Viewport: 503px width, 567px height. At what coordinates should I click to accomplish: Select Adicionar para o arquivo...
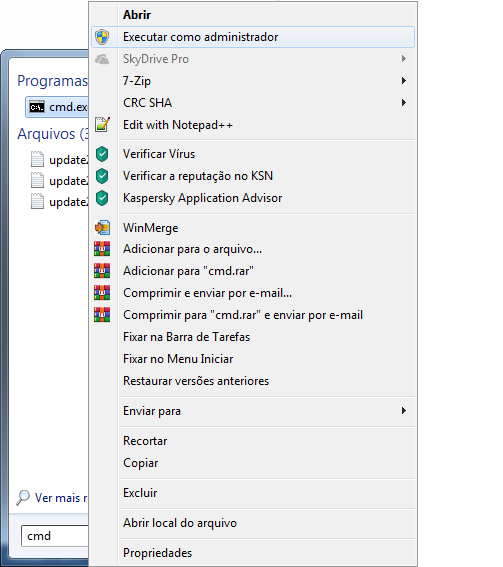[253, 249]
